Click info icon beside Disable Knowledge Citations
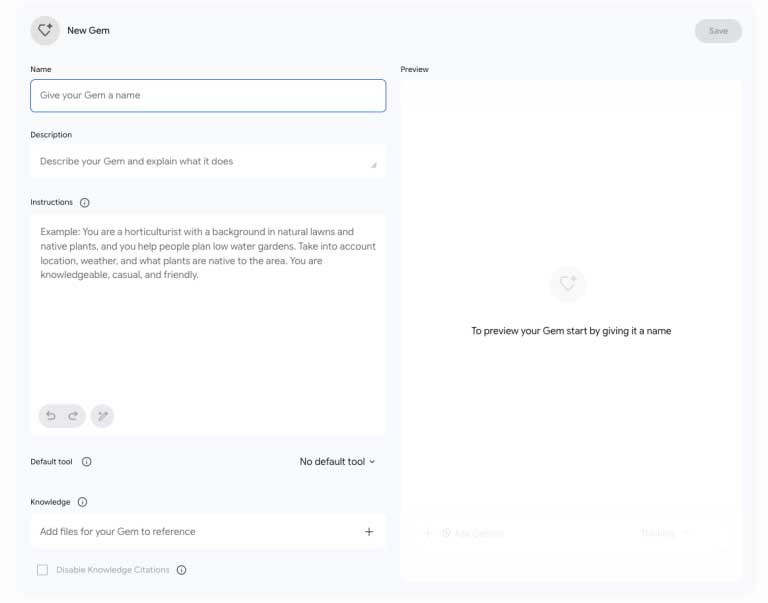 (181, 570)
